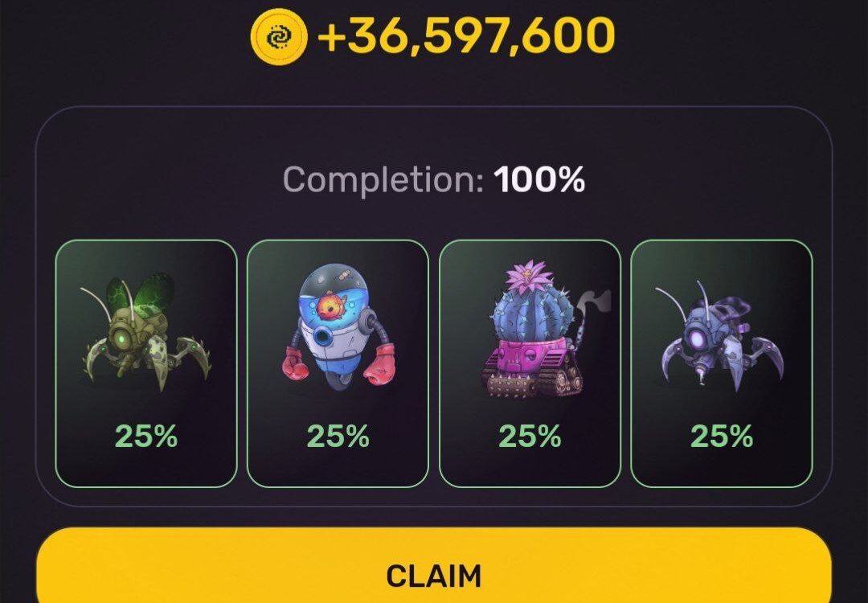Tap the Completion label text

tap(383, 181)
